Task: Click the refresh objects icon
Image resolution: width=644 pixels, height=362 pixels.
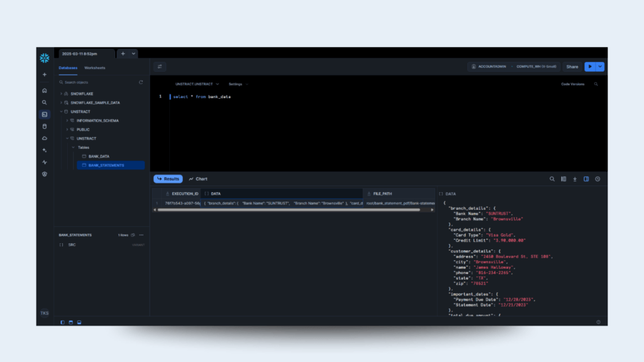Action: [x=141, y=82]
